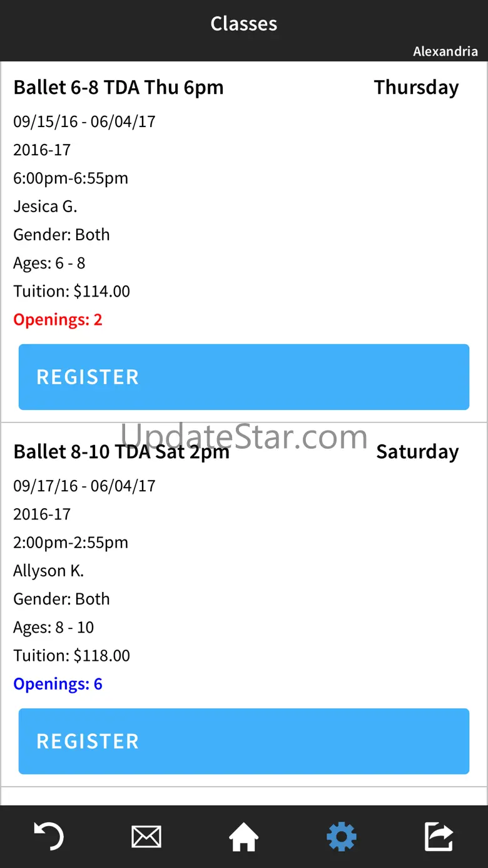Open the envelope mail icon
Screen dimensions: 488x868
point(146,837)
